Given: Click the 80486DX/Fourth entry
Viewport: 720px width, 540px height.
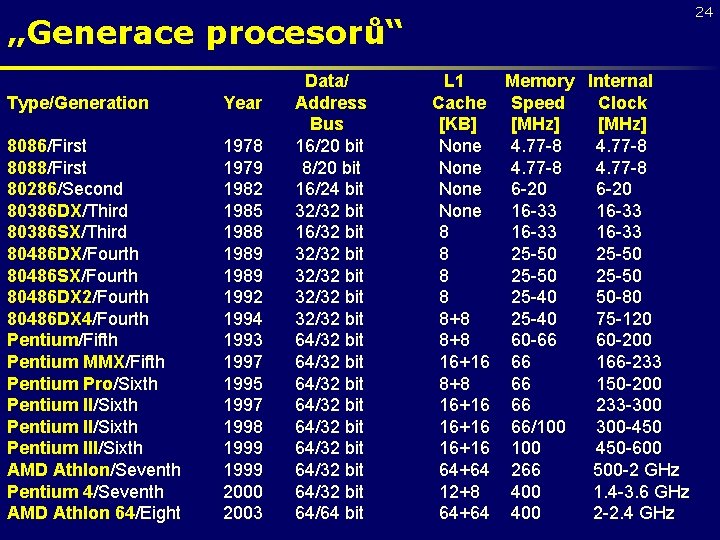Looking at the screenshot, I should pos(73,254).
